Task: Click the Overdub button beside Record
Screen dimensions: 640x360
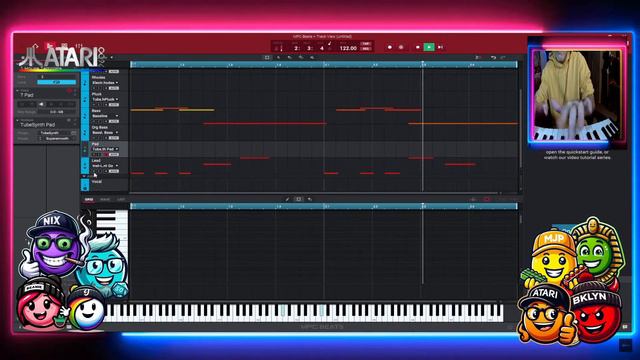Action: 401,47
